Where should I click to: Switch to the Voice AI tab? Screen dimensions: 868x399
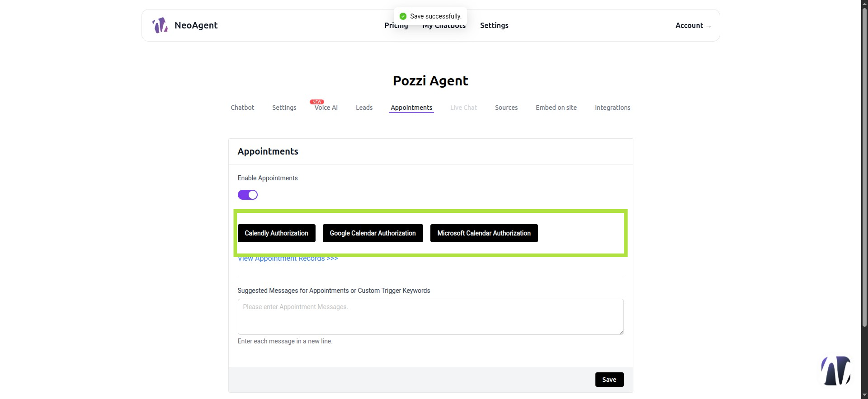tap(326, 108)
